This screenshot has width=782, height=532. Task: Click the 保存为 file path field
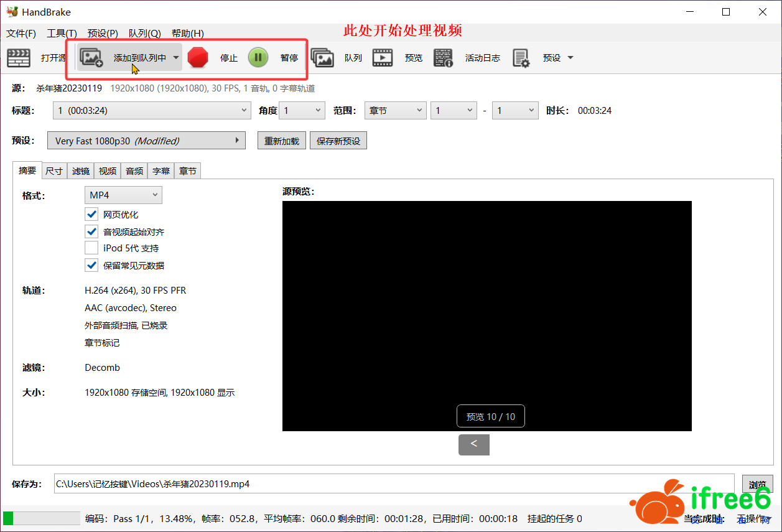point(394,483)
